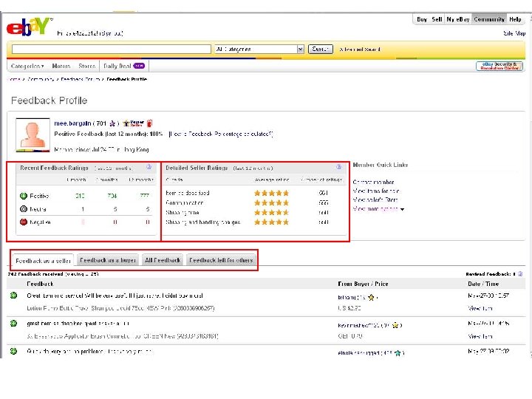Click the US $2.50 price text
The height and width of the screenshot is (399, 532).
click(349, 308)
